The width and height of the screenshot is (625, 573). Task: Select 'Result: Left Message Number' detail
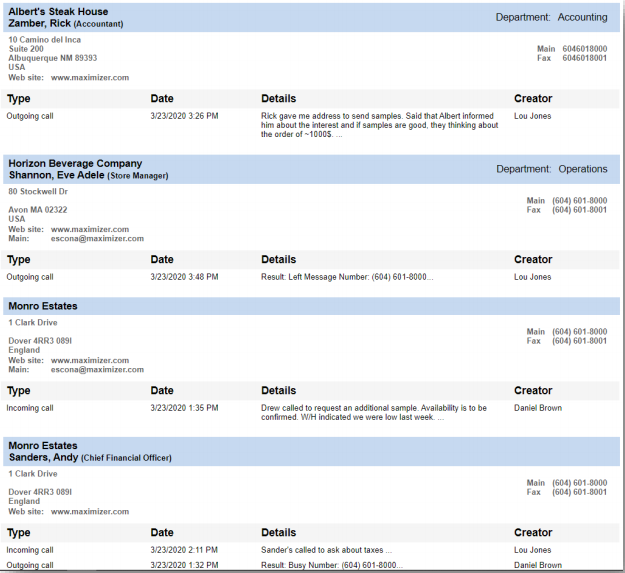pos(347,277)
